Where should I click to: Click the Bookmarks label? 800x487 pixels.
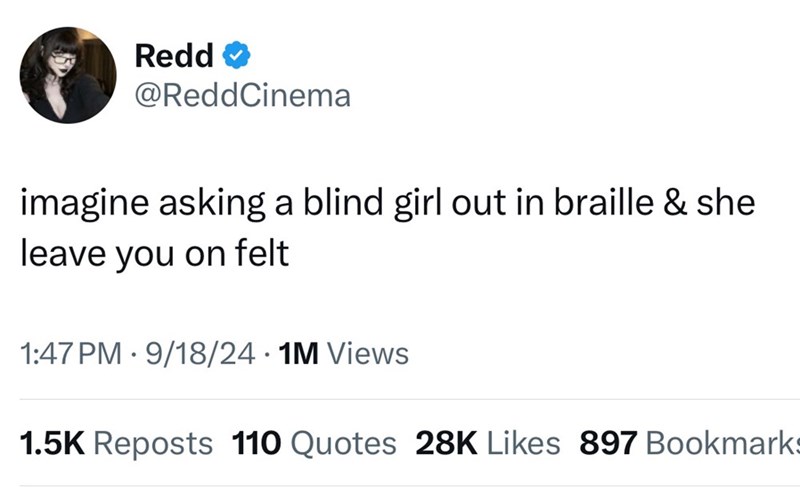click(x=722, y=442)
